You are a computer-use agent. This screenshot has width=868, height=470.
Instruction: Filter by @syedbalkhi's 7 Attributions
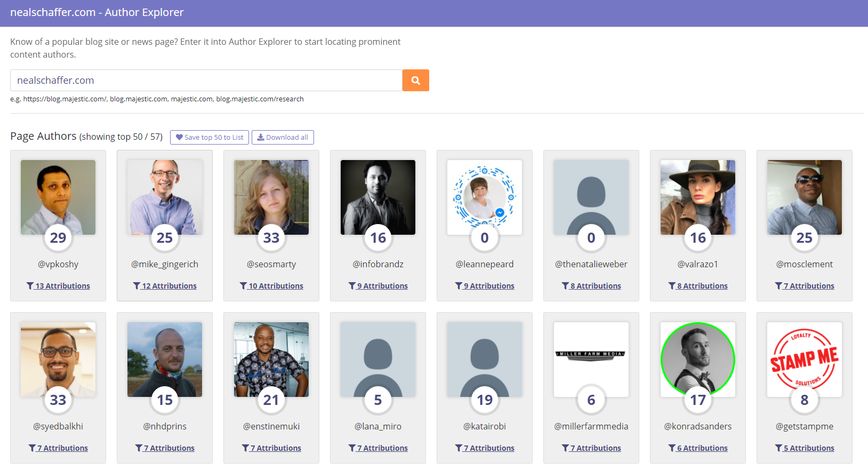[58, 448]
